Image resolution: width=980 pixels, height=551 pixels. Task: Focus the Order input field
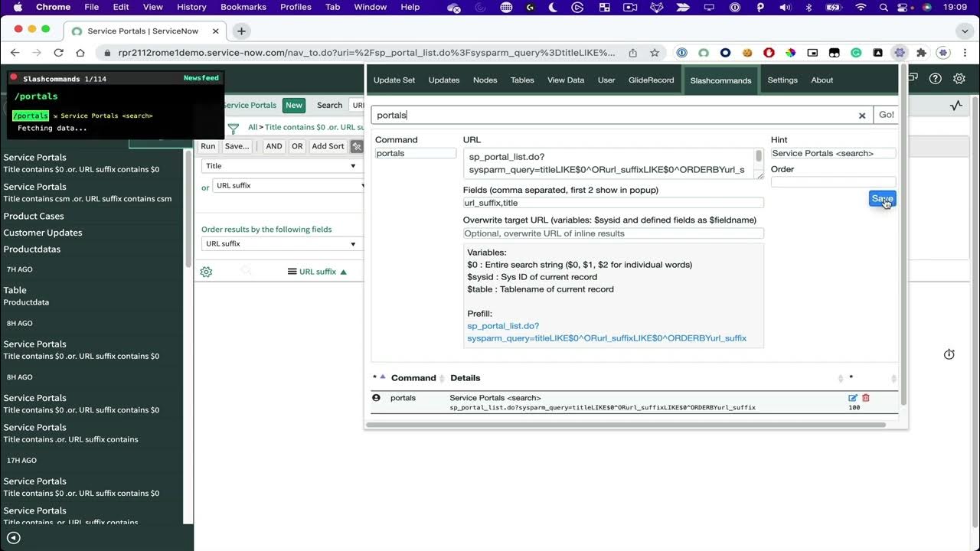(x=833, y=182)
